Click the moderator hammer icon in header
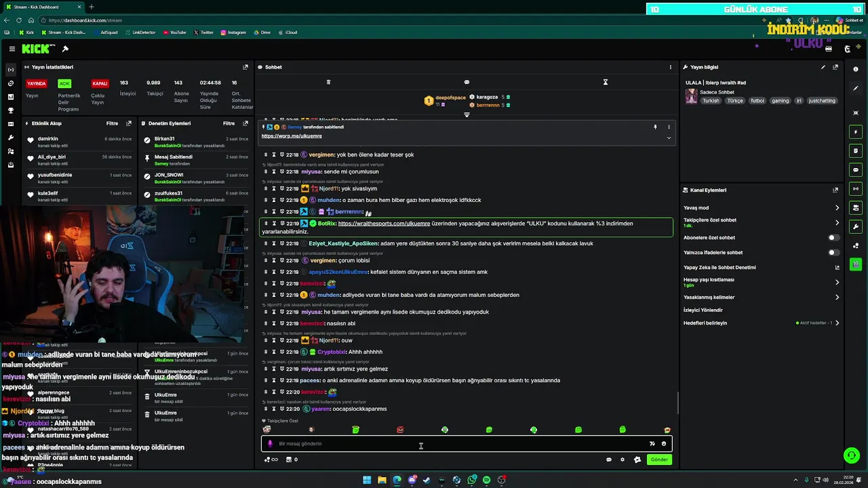This screenshot has width=868, height=488. pyautogui.click(x=65, y=49)
